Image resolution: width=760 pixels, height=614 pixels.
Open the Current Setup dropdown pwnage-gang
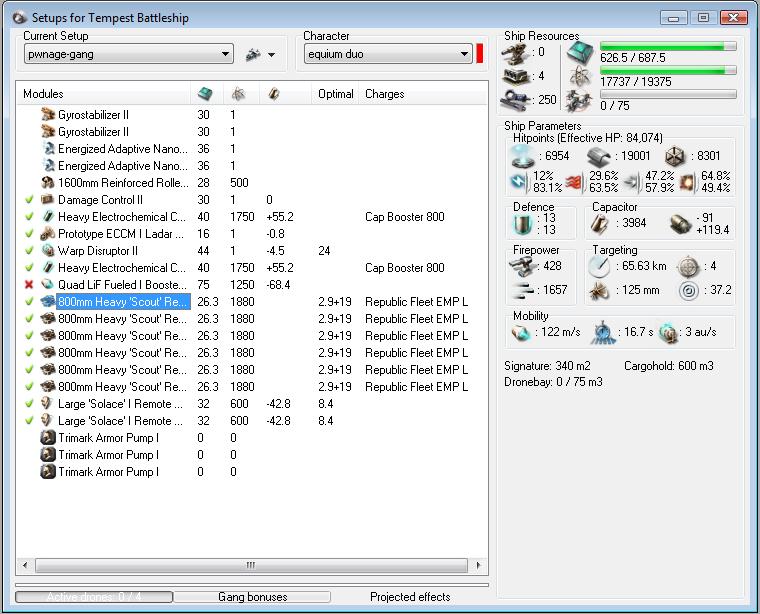128,54
